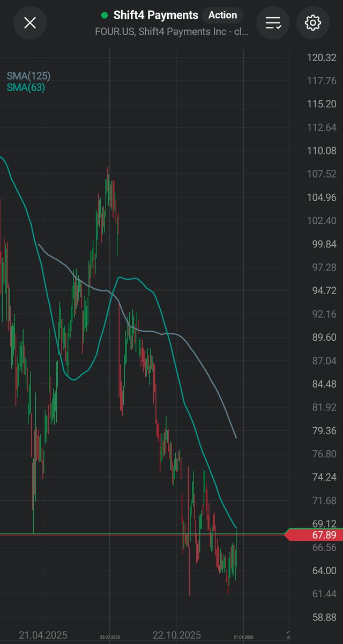Tap the Action badge
343x644 pixels.
(223, 16)
